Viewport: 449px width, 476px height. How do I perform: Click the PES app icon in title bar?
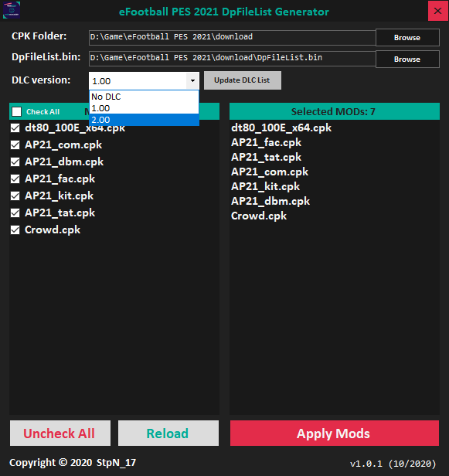click(12, 10)
